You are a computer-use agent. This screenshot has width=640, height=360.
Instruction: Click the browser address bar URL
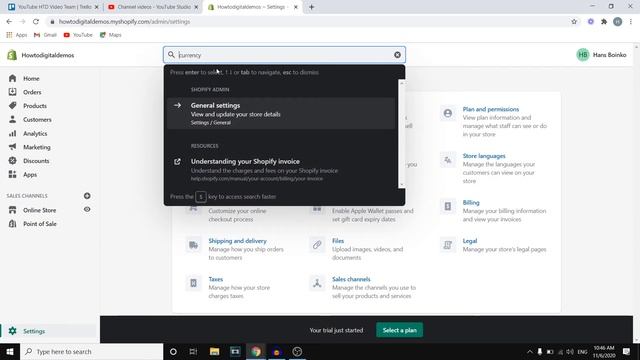click(x=124, y=22)
